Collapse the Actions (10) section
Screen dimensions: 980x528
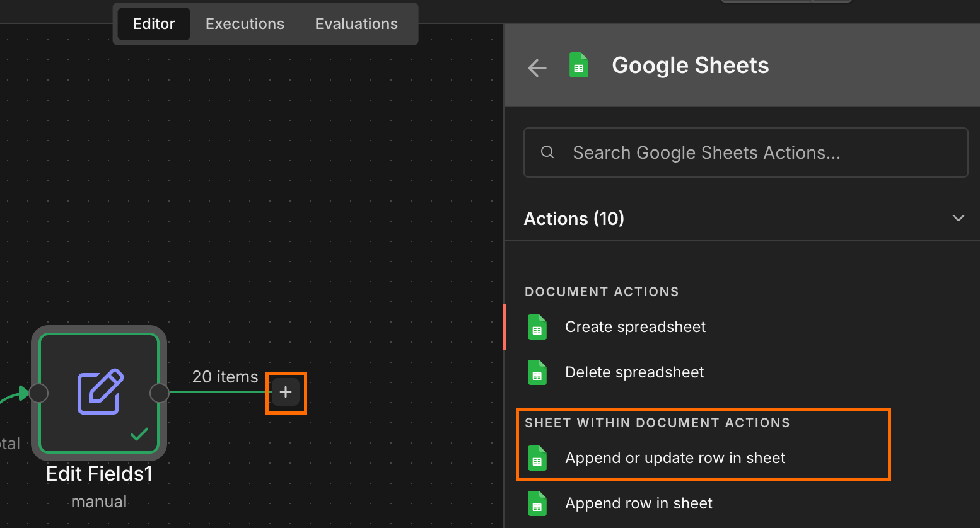[x=958, y=217]
